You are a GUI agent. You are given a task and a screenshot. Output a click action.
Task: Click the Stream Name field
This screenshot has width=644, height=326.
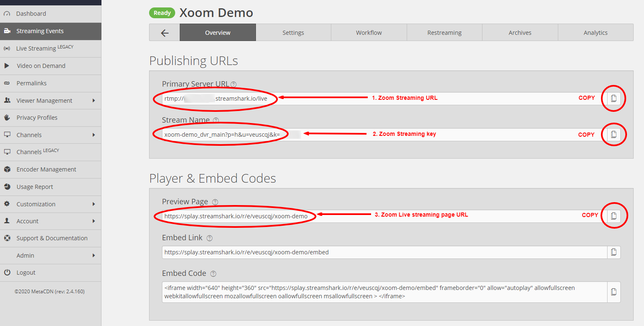385,135
